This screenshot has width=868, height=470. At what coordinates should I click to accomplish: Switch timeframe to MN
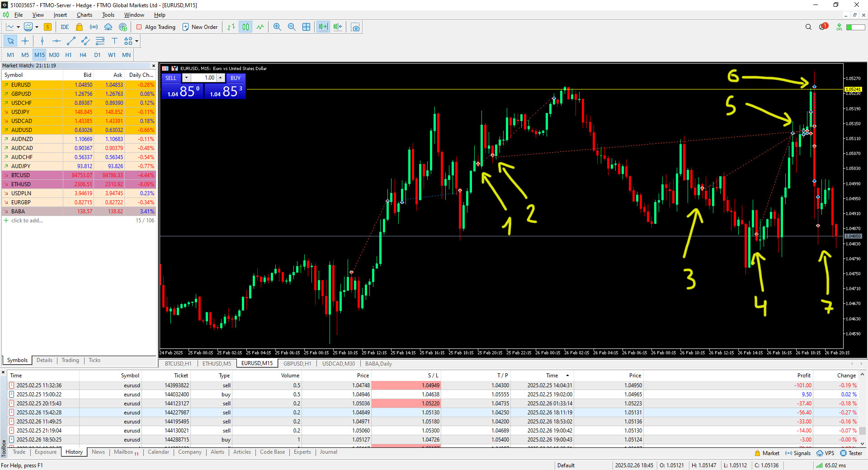pos(126,55)
